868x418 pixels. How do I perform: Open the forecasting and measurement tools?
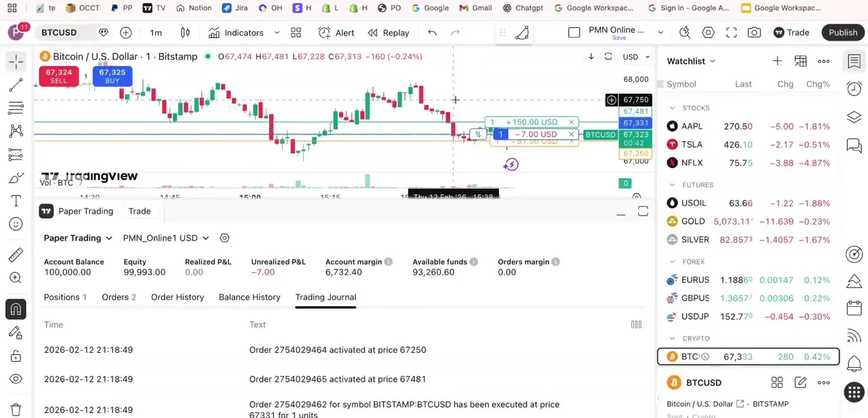(x=16, y=155)
